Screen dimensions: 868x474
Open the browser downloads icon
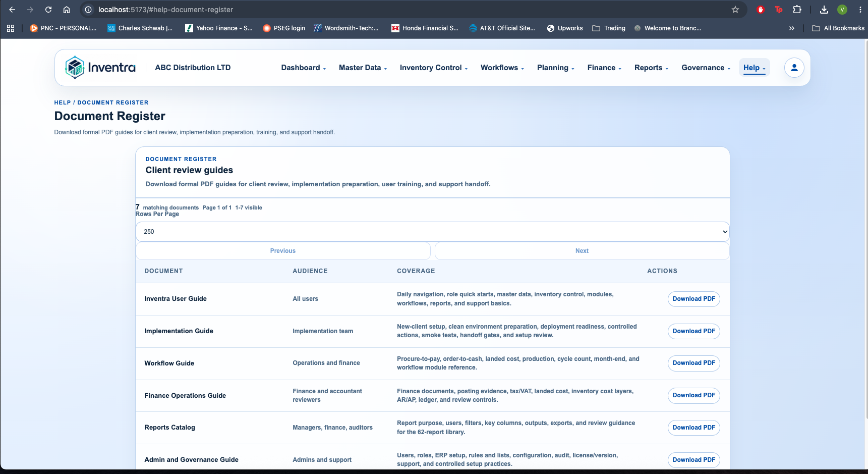pos(824,10)
